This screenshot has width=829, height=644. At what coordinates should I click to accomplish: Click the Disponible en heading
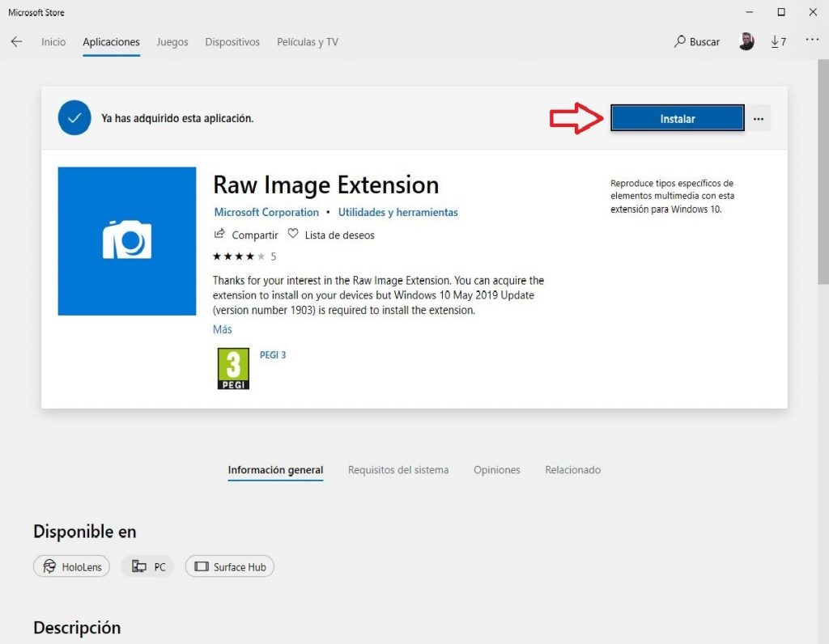pyautogui.click(x=84, y=532)
